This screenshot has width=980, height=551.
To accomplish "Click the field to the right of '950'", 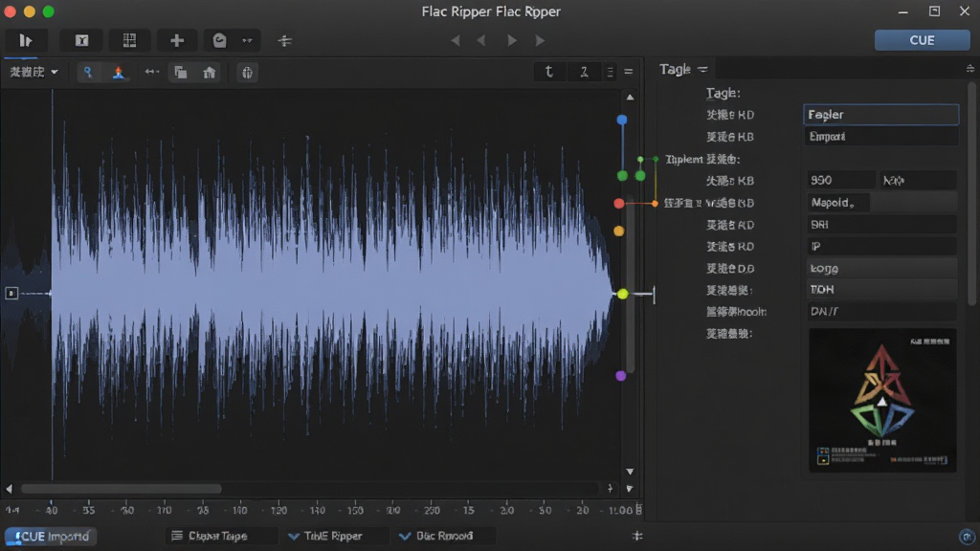I will click(918, 180).
